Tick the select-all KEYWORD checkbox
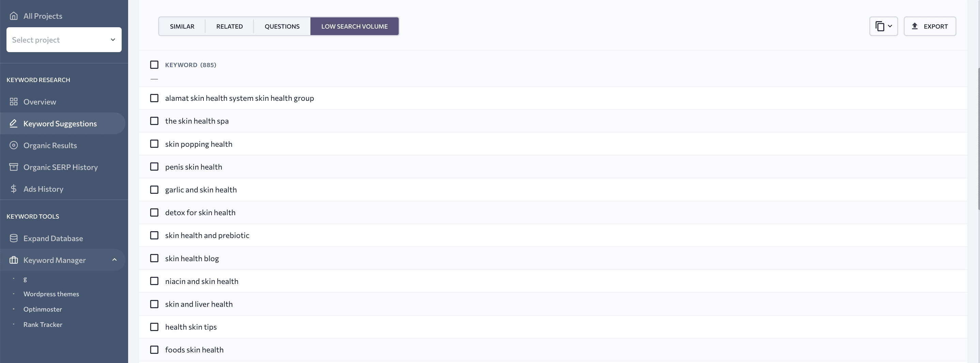The image size is (980, 363). (154, 65)
